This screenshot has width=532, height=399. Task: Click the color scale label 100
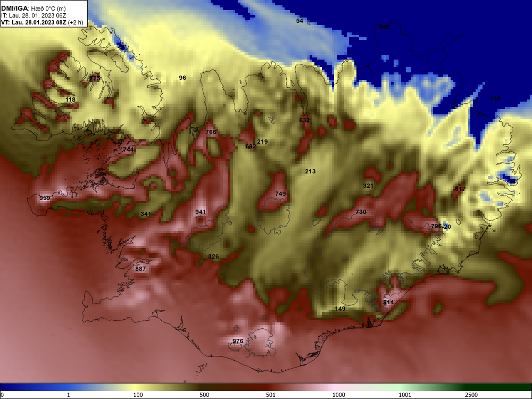(138, 395)
